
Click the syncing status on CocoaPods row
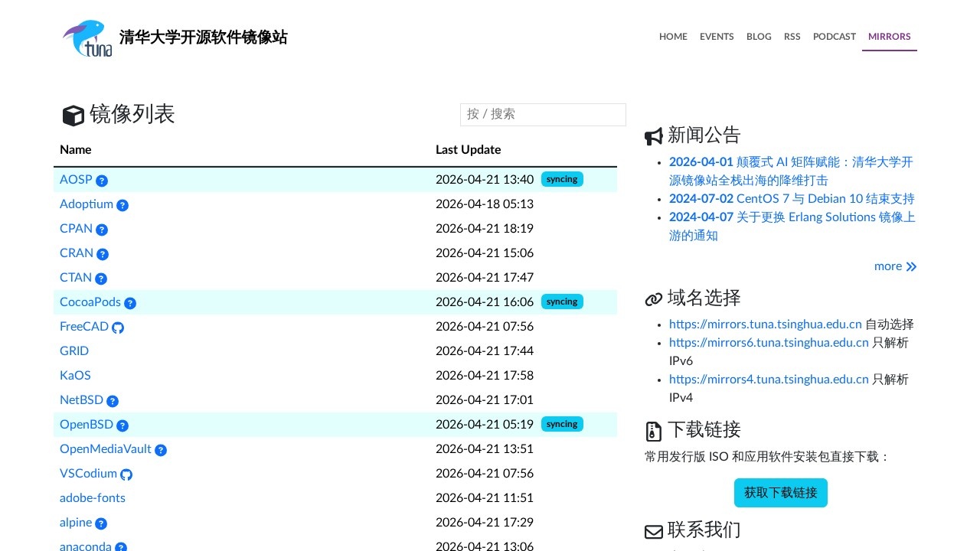coord(562,302)
